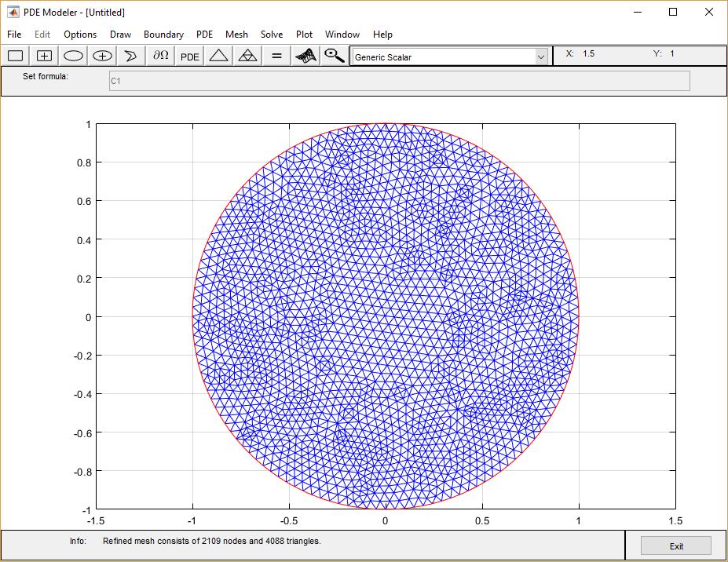Select the draw polygon tool
The width and height of the screenshot is (728, 562).
click(x=131, y=57)
